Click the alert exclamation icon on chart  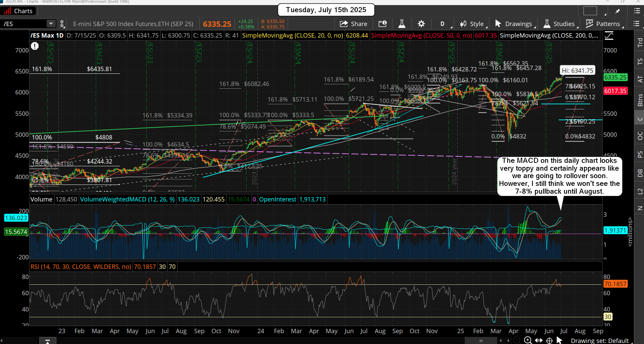tap(34, 46)
